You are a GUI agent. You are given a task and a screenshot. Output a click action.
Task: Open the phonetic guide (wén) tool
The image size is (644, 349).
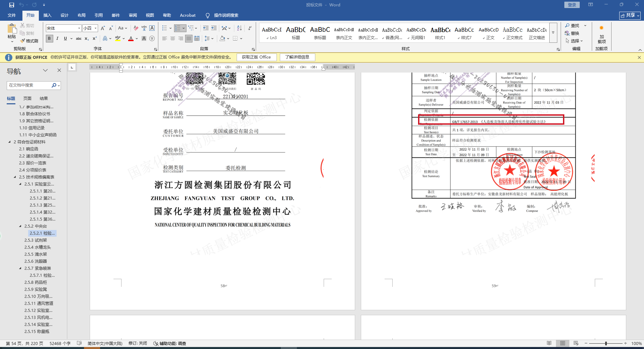tap(144, 28)
